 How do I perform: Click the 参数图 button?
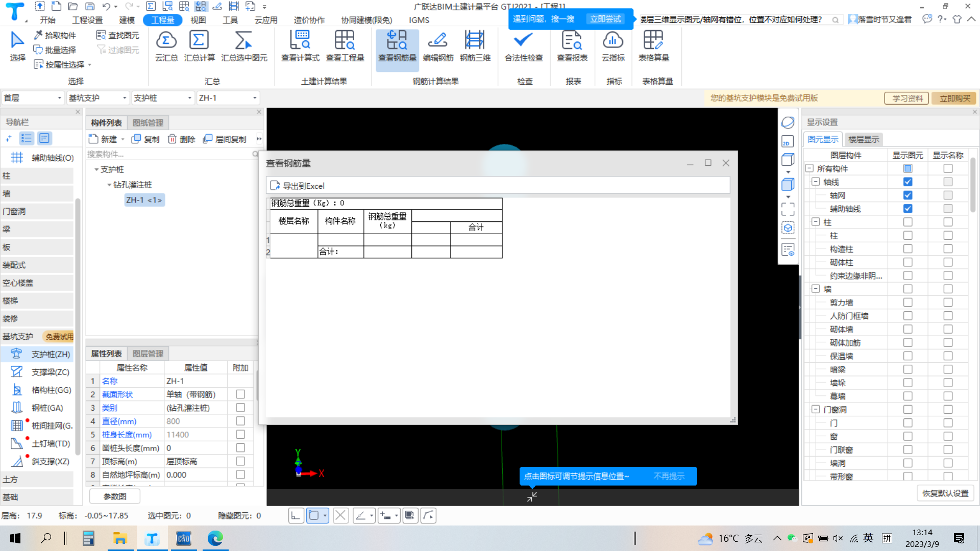pyautogui.click(x=115, y=496)
